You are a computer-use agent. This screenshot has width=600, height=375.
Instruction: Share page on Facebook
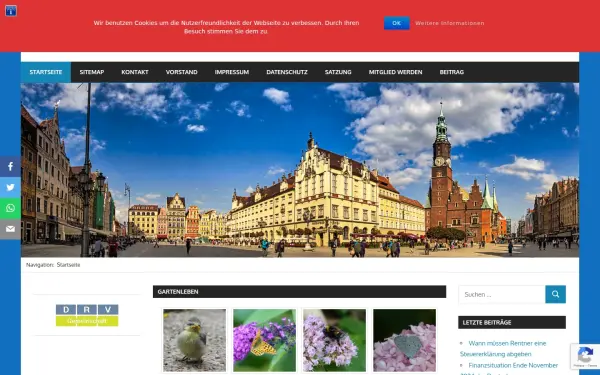[10, 166]
